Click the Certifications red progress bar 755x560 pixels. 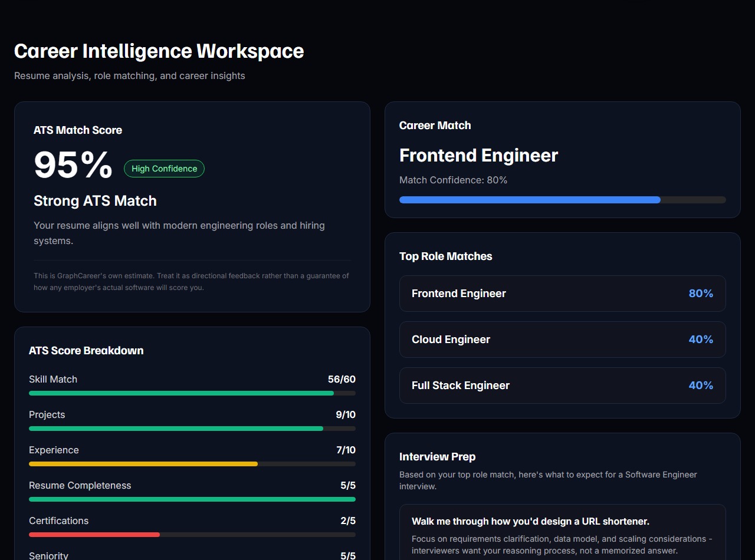click(192, 535)
